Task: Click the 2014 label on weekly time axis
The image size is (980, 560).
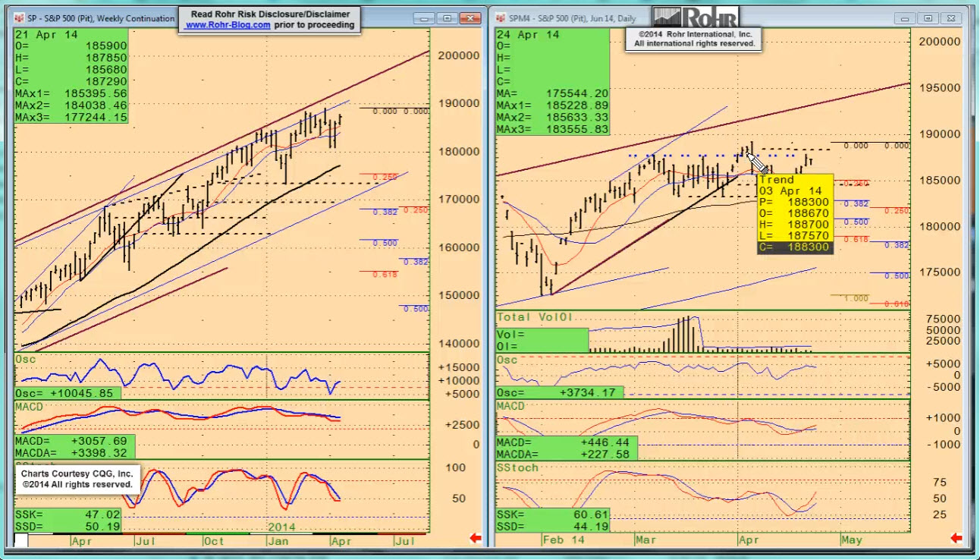Action: 282,527
